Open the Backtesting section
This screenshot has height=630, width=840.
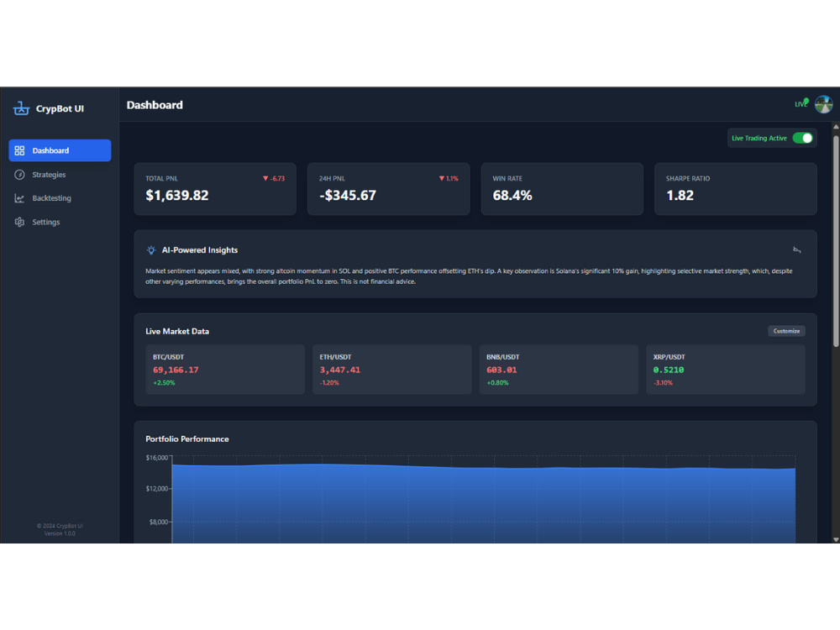click(x=60, y=198)
